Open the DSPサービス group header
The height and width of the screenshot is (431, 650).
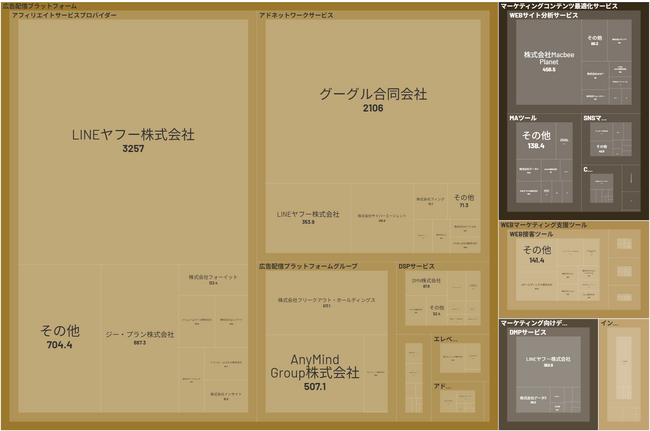416,267
